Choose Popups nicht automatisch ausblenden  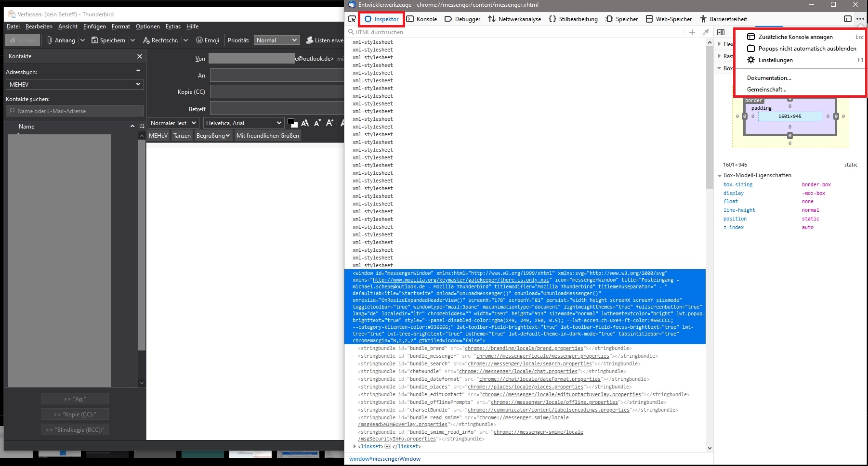[800, 49]
